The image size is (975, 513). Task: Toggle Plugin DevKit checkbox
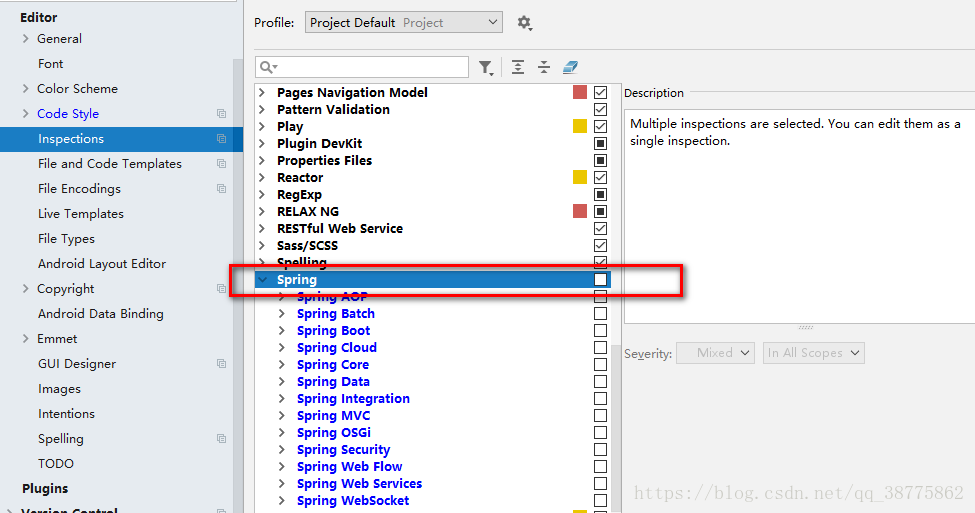tap(600, 144)
